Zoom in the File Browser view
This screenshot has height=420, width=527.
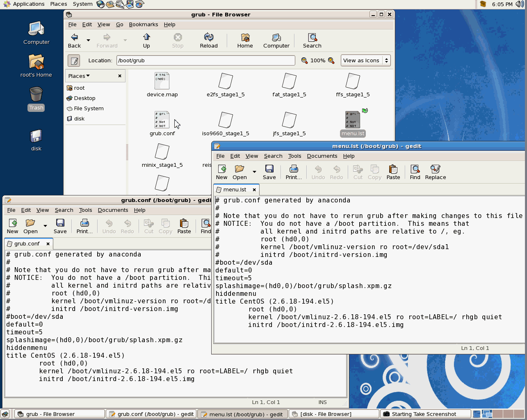click(x=331, y=61)
